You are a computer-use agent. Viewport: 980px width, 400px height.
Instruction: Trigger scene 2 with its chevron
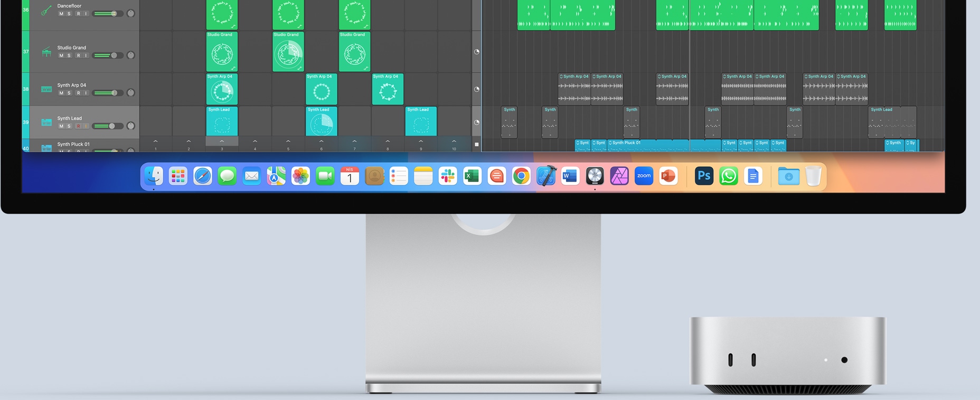tap(189, 141)
